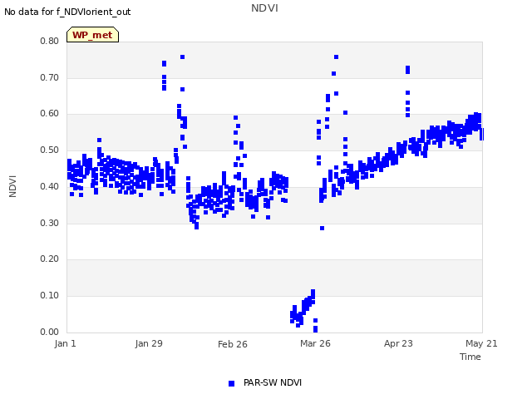Click the Jan 29 x-axis tick label
532x399 pixels.
pyautogui.click(x=149, y=343)
